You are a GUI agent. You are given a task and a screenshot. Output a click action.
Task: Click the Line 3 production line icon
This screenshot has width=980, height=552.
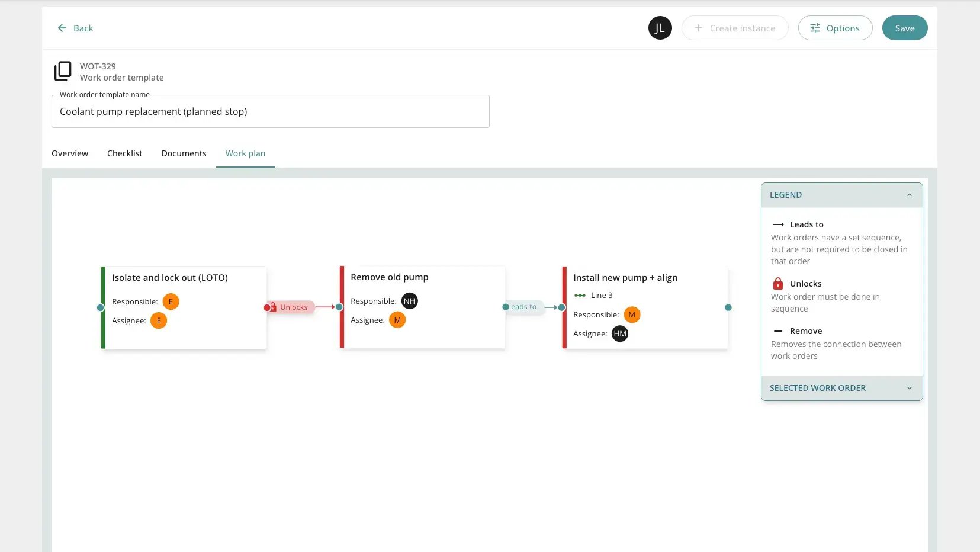580,295
